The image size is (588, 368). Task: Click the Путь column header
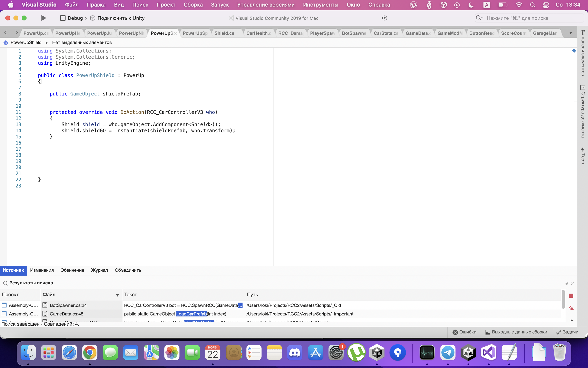(403, 294)
